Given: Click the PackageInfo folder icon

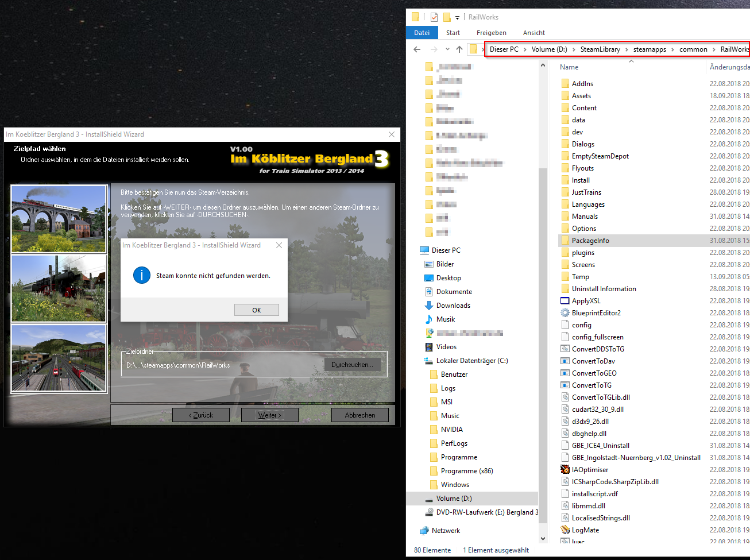Looking at the screenshot, I should [x=565, y=241].
